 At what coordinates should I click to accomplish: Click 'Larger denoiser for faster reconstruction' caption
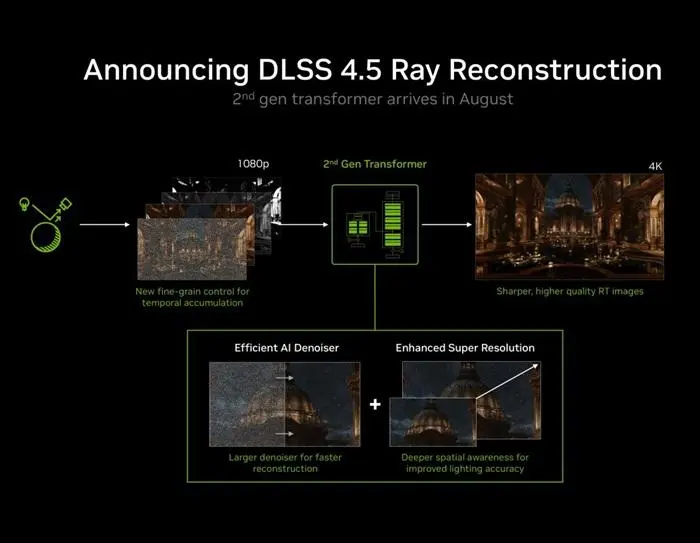click(285, 463)
